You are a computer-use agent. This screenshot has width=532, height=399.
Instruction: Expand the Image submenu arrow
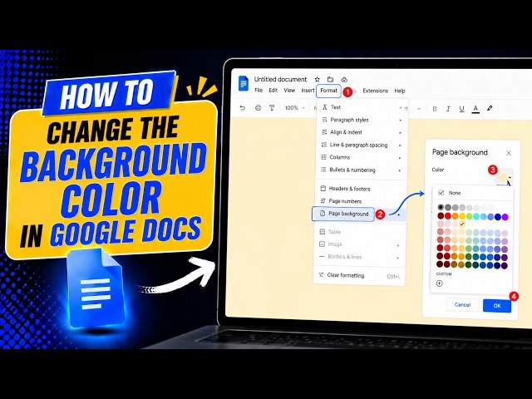[398, 245]
